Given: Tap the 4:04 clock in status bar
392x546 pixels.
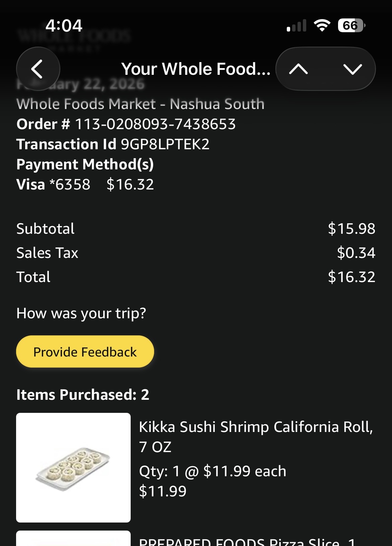Looking at the screenshot, I should click(x=64, y=26).
